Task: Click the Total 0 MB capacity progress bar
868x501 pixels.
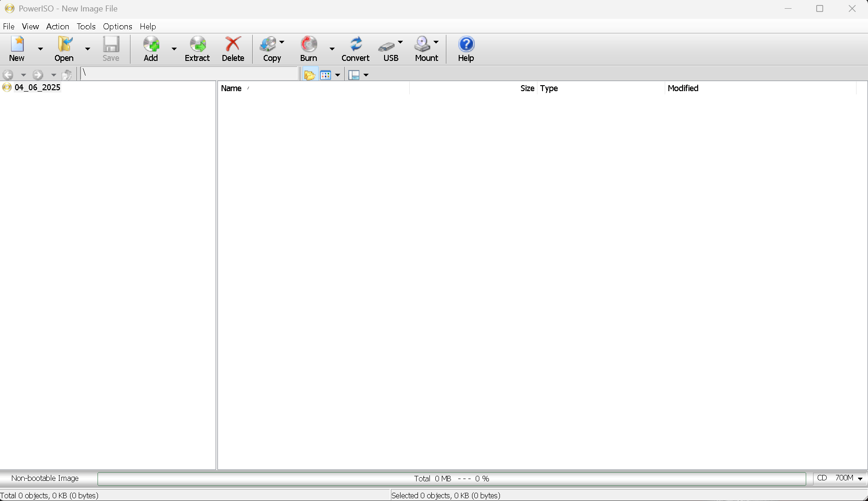Action: point(452,479)
